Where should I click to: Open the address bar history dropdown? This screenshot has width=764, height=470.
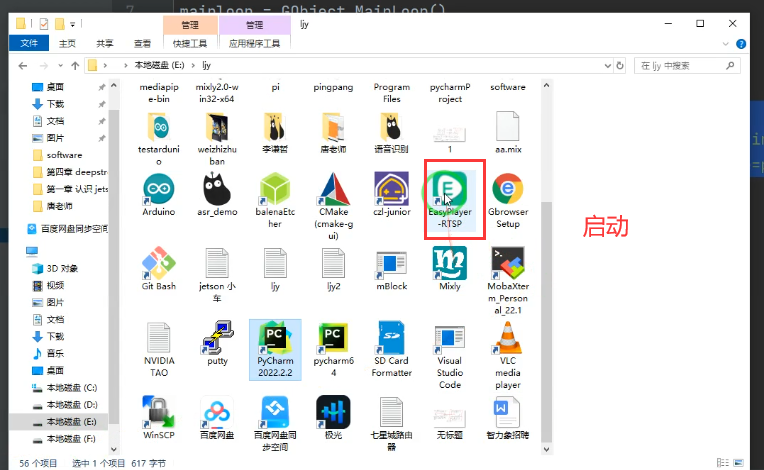608,65
